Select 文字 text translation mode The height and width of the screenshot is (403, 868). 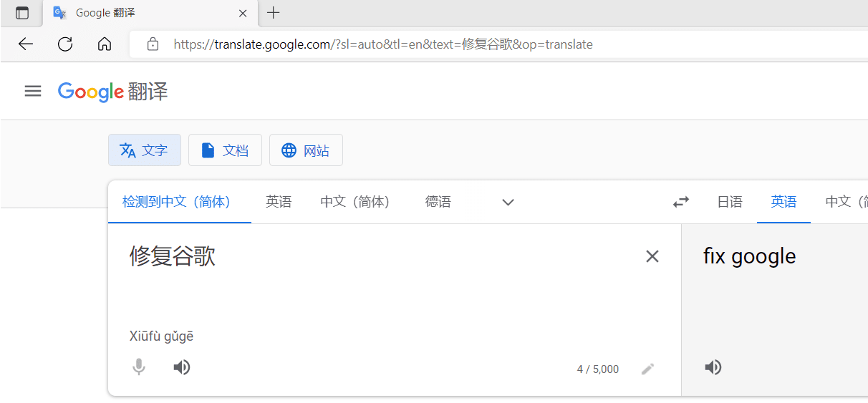pyautogui.click(x=145, y=150)
